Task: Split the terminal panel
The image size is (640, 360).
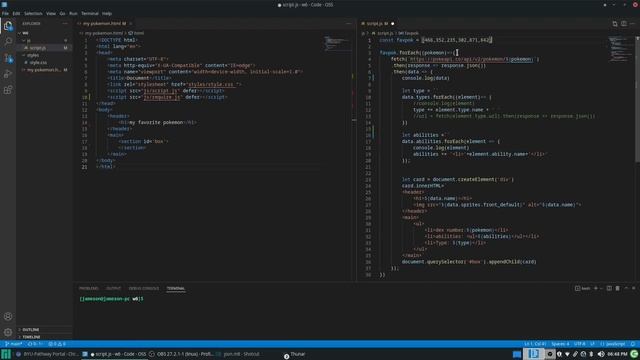Action: click(609, 288)
